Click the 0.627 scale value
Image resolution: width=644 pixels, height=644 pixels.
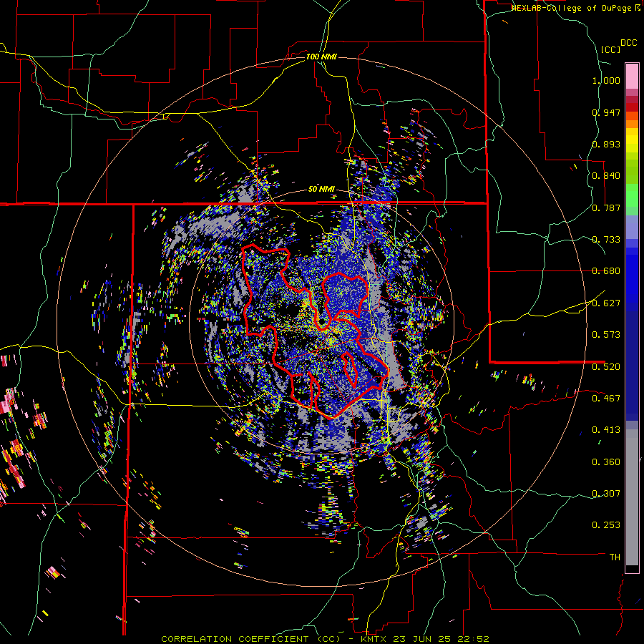pos(606,303)
